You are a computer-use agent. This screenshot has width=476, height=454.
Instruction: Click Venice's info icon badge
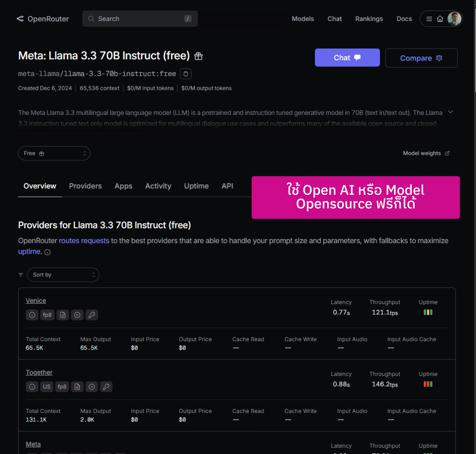pos(32,315)
